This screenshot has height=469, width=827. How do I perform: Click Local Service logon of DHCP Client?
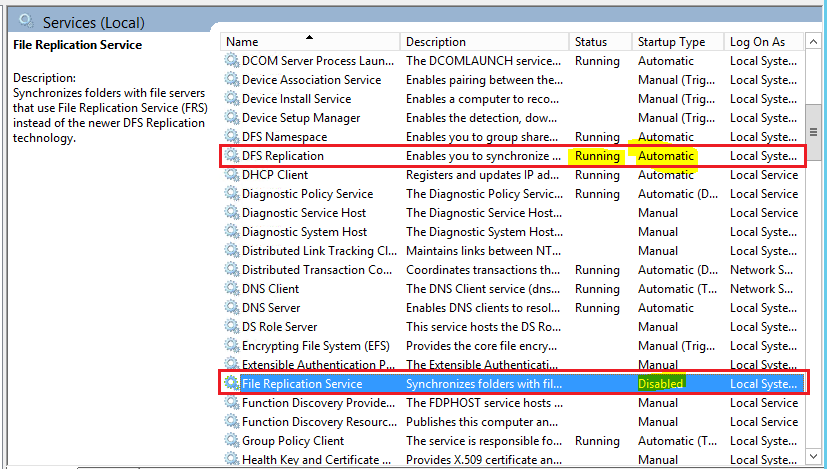pos(764,175)
